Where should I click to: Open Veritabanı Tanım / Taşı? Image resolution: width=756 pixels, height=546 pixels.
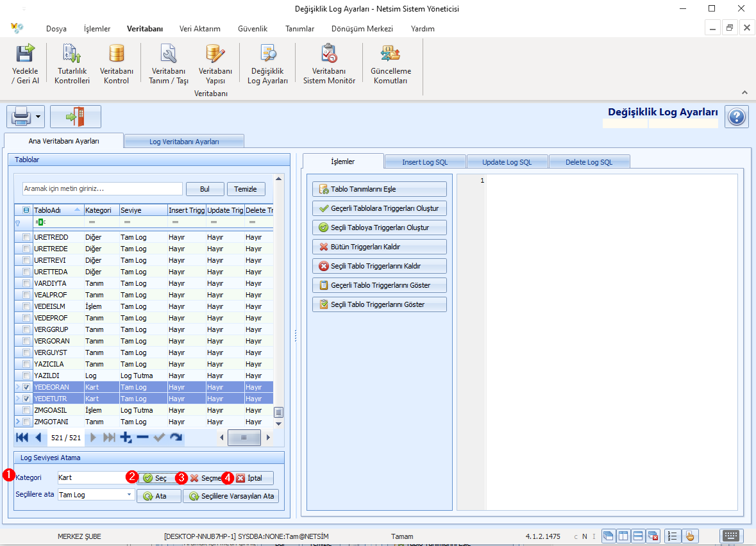click(x=168, y=64)
